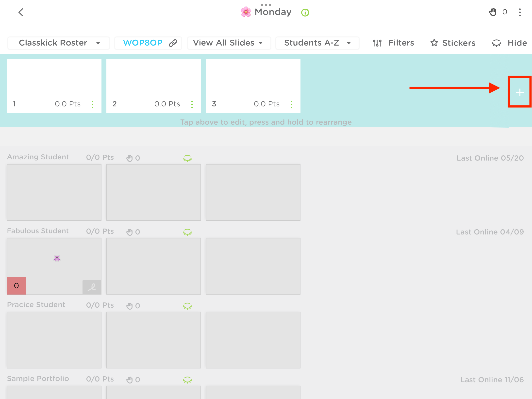Click the raised hand icon beside Amazing Student
This screenshot has width=532, height=399.
point(130,158)
